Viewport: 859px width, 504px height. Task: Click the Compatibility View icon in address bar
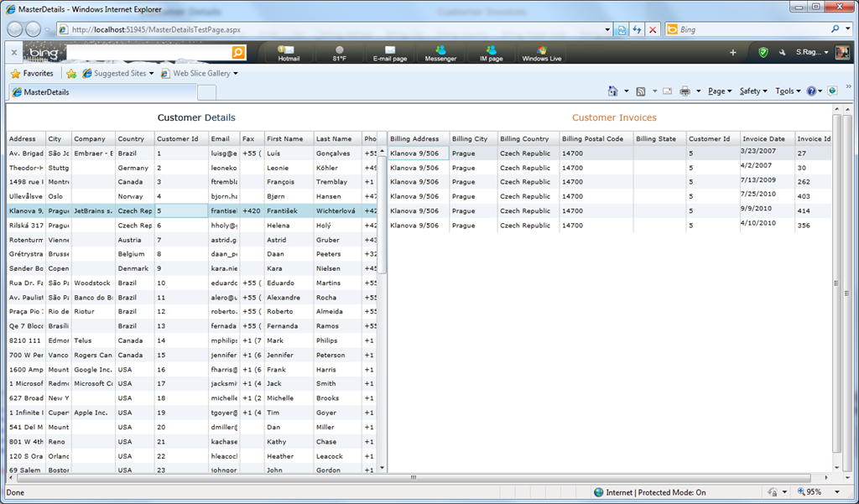(622, 30)
